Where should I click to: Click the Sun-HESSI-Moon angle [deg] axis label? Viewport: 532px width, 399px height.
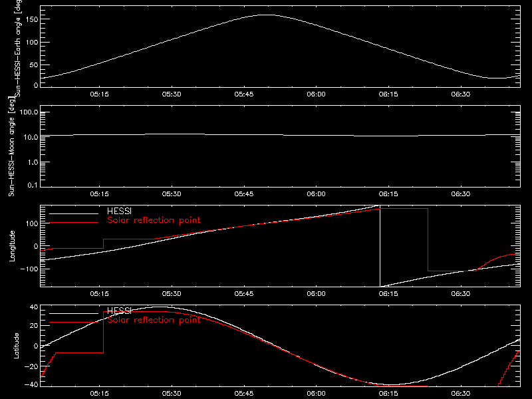coord(11,146)
